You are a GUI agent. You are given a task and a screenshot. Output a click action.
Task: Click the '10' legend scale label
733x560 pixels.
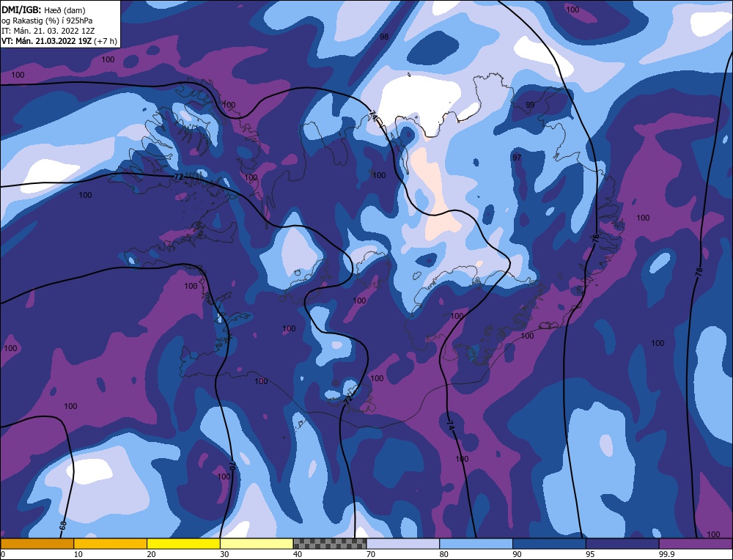[78, 554]
